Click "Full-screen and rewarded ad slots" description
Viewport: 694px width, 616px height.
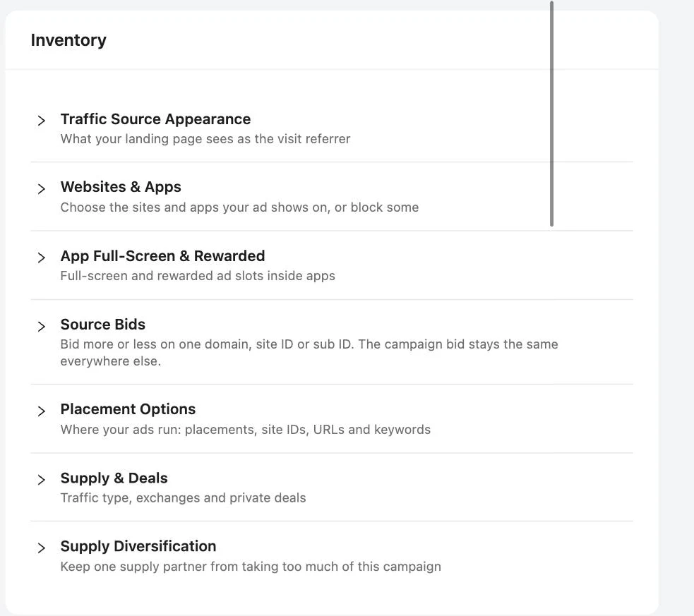pos(198,275)
